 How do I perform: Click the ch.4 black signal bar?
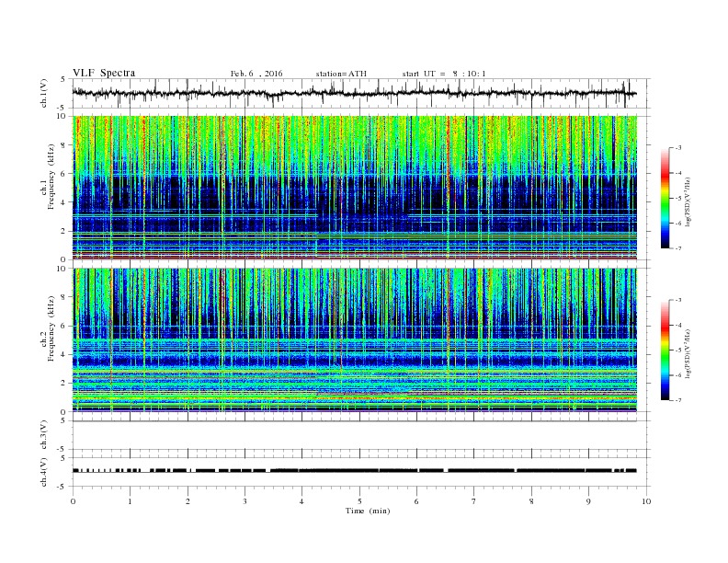[x=355, y=471]
